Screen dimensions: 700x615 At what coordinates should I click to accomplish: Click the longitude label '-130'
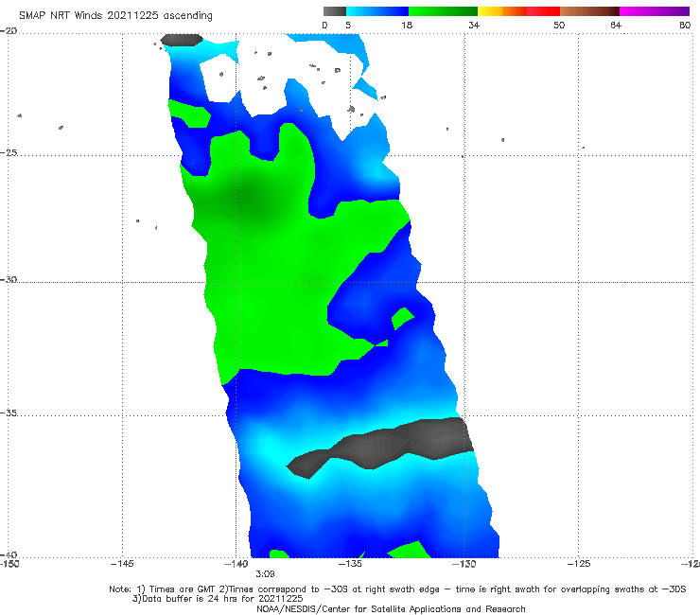464,564
